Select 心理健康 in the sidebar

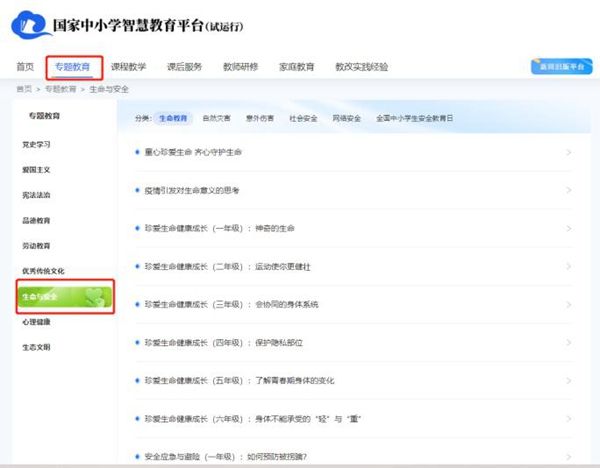(x=36, y=323)
